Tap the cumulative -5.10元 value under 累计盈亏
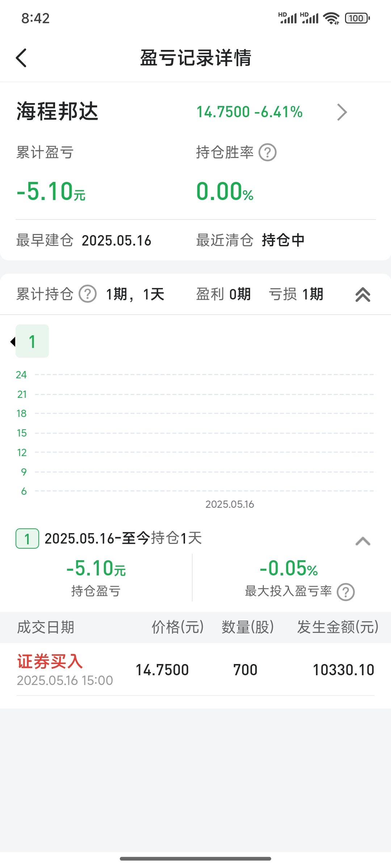This screenshot has width=391, height=868. point(51,191)
